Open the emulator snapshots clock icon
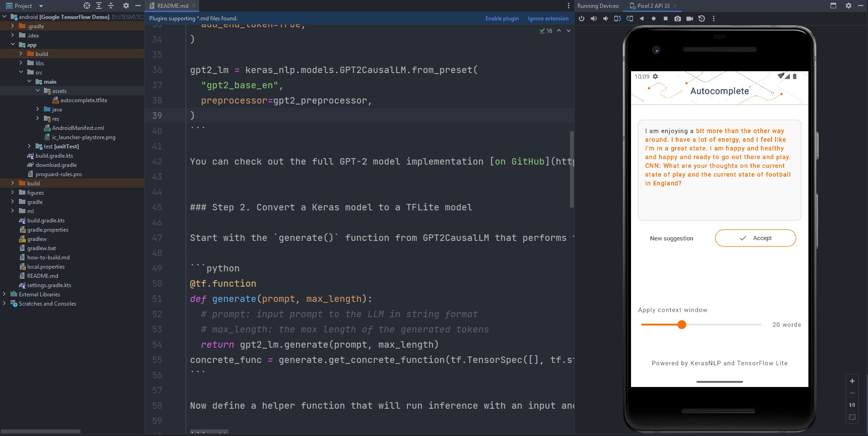The height and width of the screenshot is (436, 868). [x=701, y=18]
